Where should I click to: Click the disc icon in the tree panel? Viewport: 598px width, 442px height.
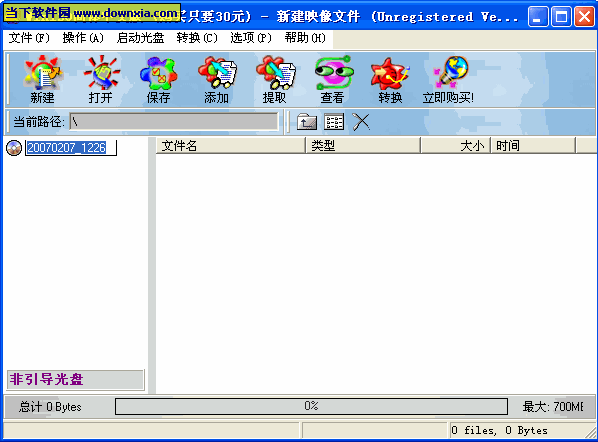tap(14, 148)
